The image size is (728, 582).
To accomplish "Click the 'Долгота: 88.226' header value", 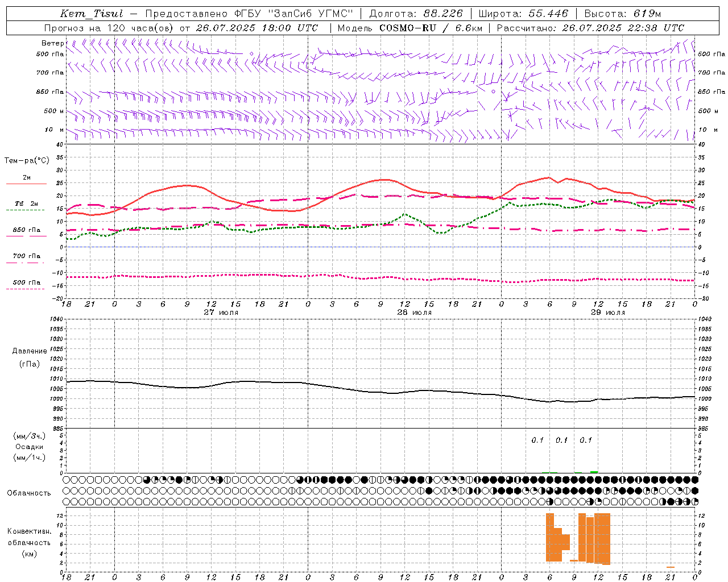I will (x=416, y=14).
